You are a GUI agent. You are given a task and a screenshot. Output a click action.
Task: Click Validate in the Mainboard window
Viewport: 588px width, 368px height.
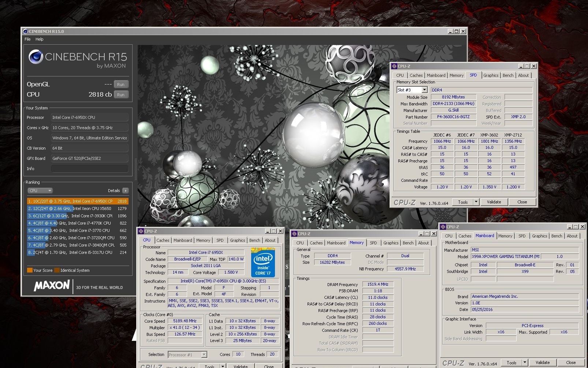pyautogui.click(x=543, y=363)
